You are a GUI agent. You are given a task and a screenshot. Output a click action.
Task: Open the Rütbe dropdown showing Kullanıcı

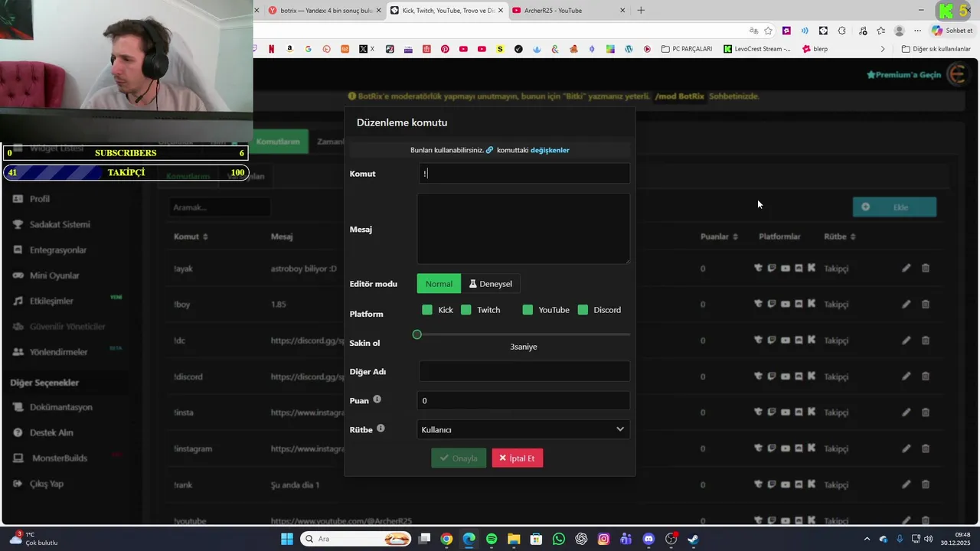pos(524,429)
